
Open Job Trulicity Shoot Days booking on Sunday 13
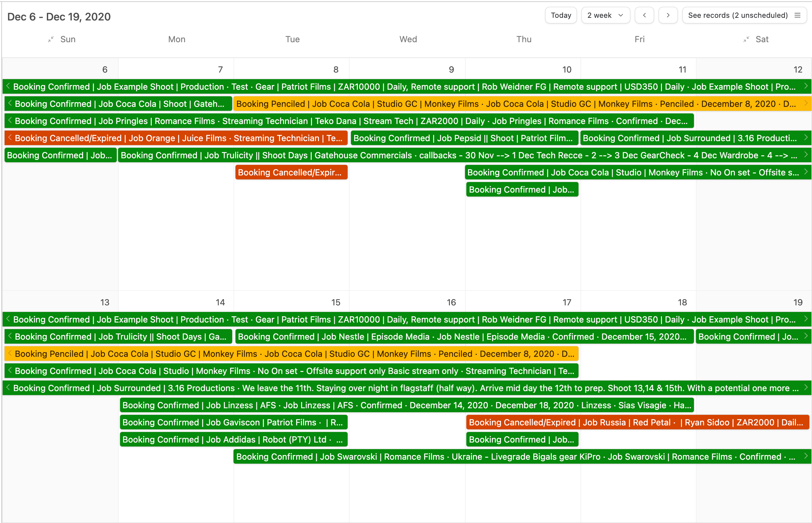[x=118, y=337]
